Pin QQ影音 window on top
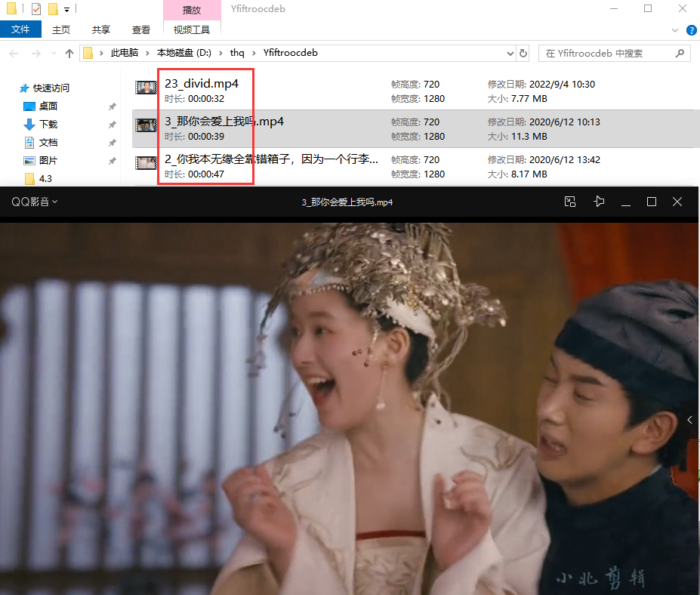The width and height of the screenshot is (700, 595). [599, 202]
